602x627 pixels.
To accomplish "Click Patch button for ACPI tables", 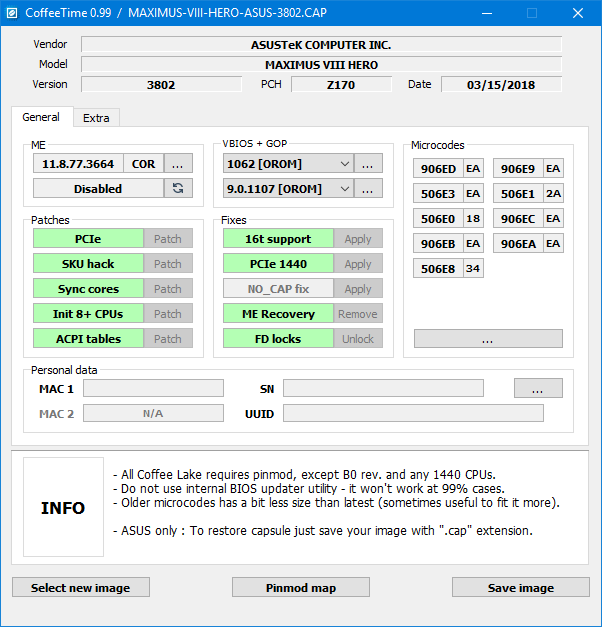I will click(x=168, y=339).
